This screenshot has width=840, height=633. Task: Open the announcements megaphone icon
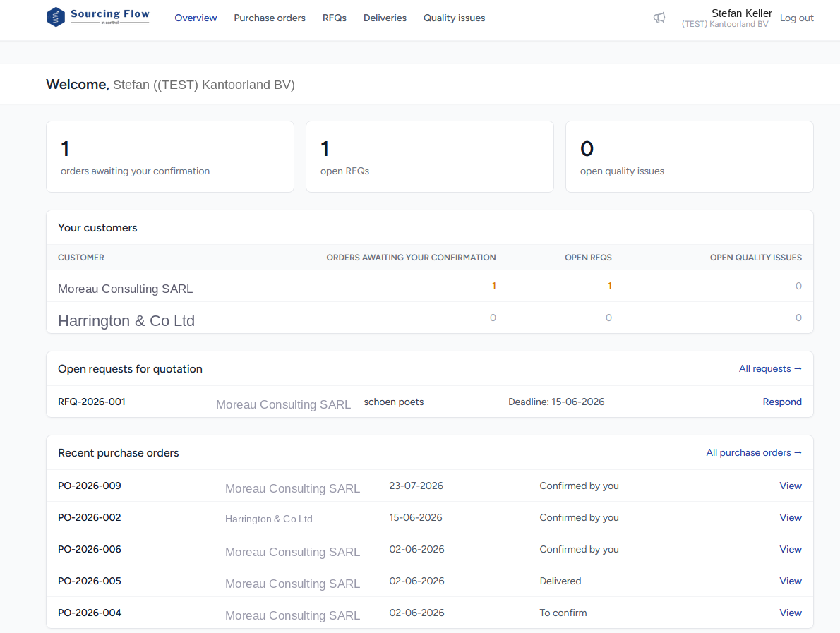659,18
